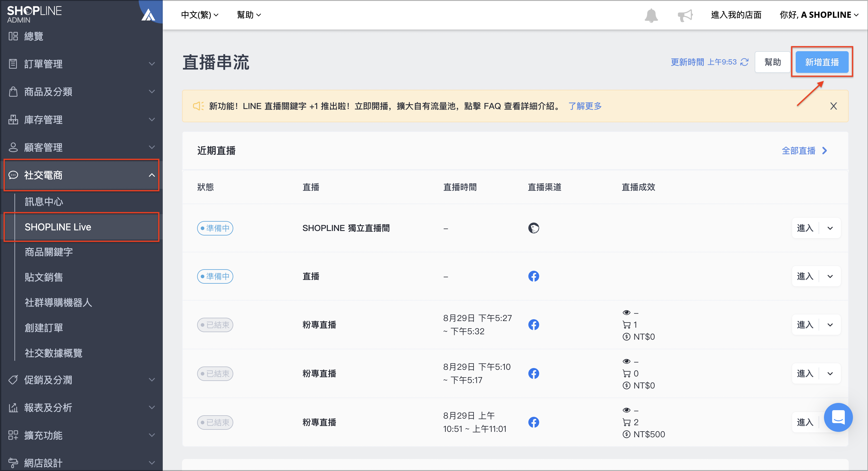The width and height of the screenshot is (868, 471).
Task: Expand the 擴充功能 menu chevron
Action: [x=152, y=435]
